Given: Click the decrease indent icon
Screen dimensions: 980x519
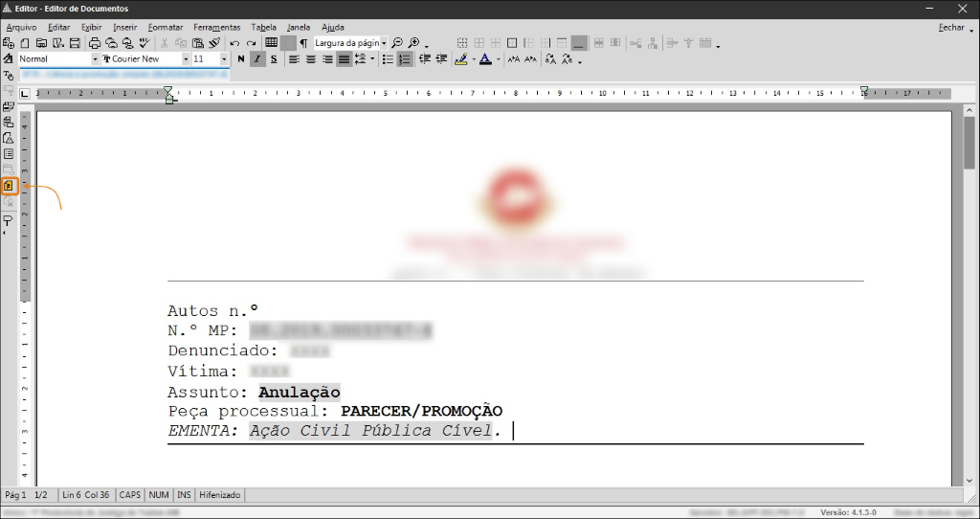Looking at the screenshot, I should (x=425, y=59).
